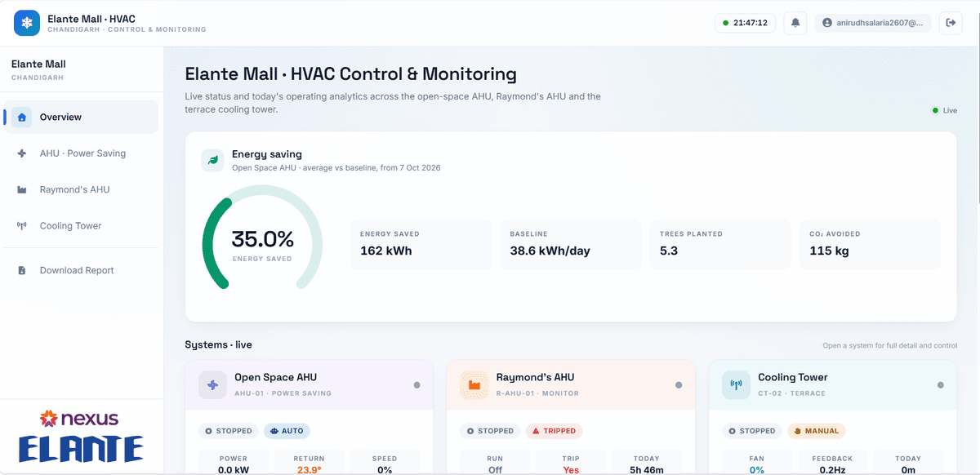
Task: Click the MANUAL mode badge on Cooling Tower
Action: pyautogui.click(x=816, y=431)
